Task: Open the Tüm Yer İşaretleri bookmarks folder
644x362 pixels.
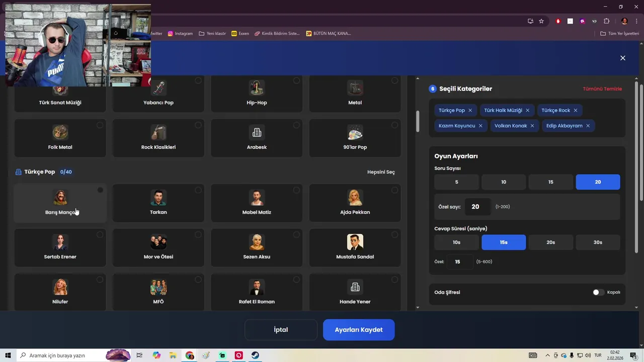Action: tap(619, 34)
